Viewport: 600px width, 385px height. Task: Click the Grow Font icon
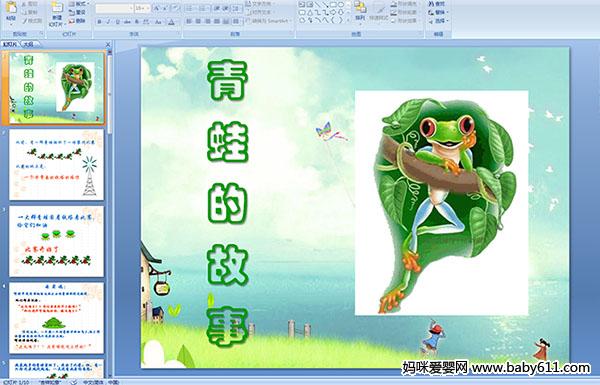157,8
